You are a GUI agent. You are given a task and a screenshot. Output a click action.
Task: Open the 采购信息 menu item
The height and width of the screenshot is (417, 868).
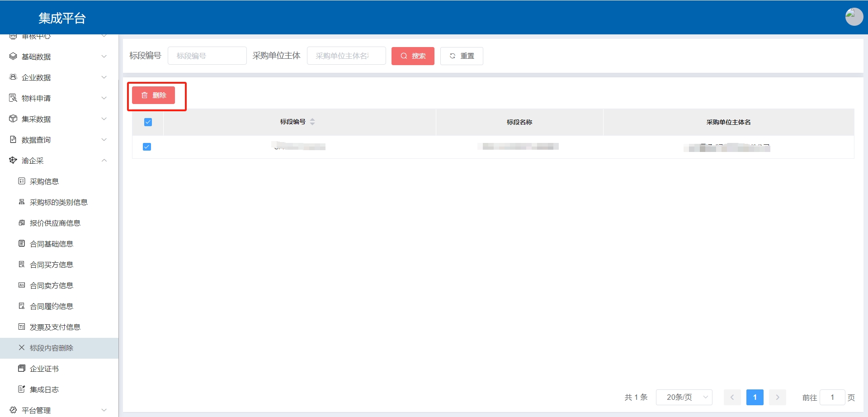[x=44, y=181]
